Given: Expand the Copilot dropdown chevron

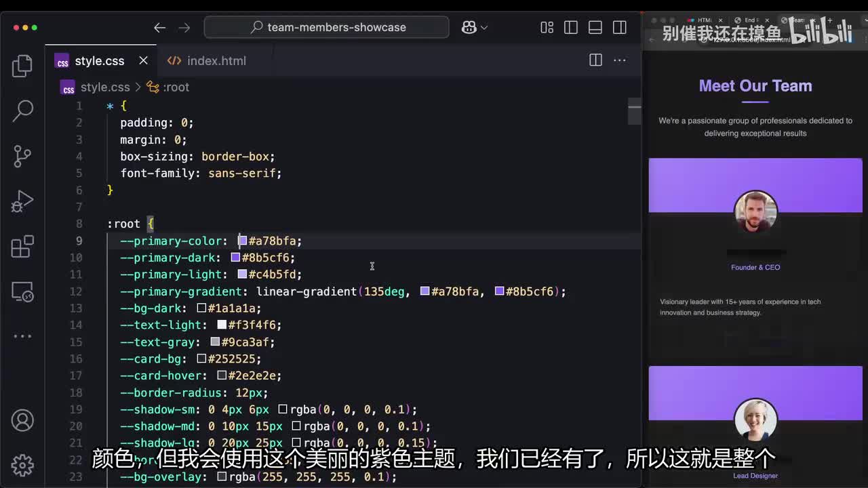Looking at the screenshot, I should (x=484, y=28).
